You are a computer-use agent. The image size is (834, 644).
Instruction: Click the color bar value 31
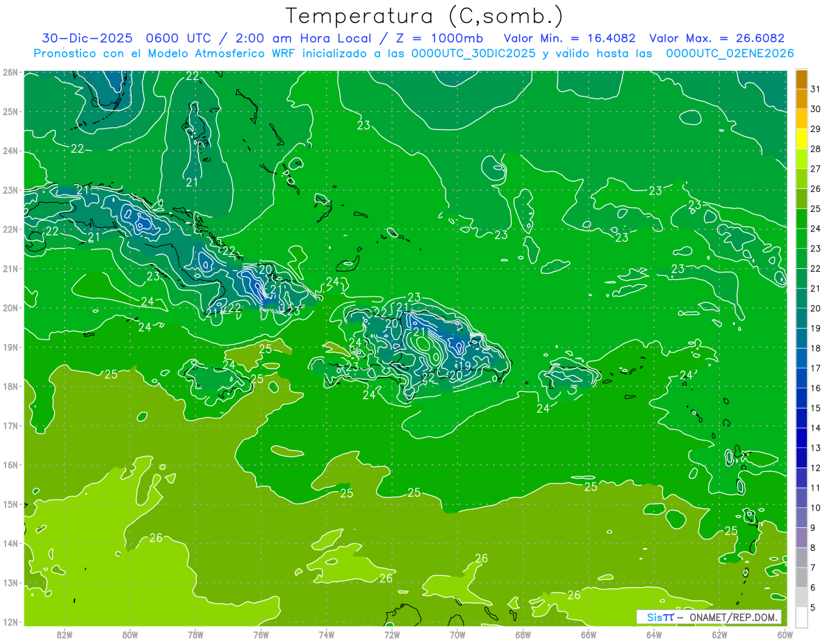[815, 89]
